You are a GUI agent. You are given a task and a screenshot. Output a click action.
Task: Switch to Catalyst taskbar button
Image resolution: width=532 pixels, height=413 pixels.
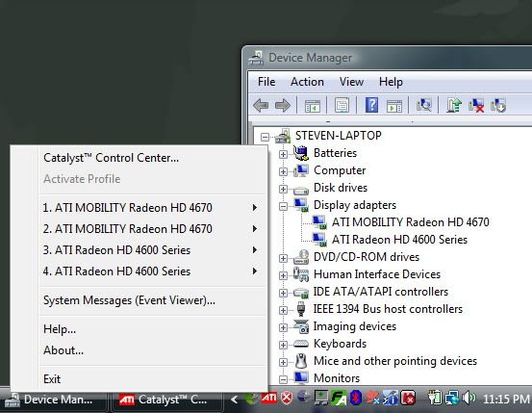pos(167,400)
